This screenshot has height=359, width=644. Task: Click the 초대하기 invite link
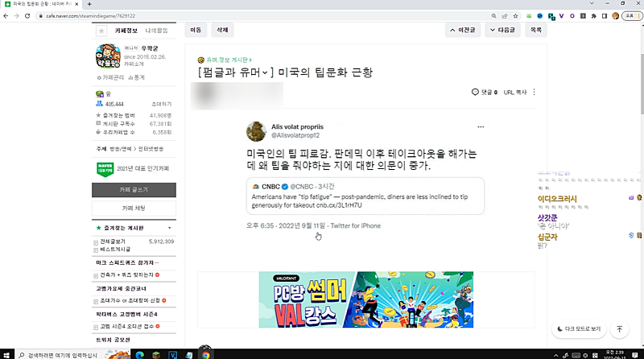[x=162, y=105]
